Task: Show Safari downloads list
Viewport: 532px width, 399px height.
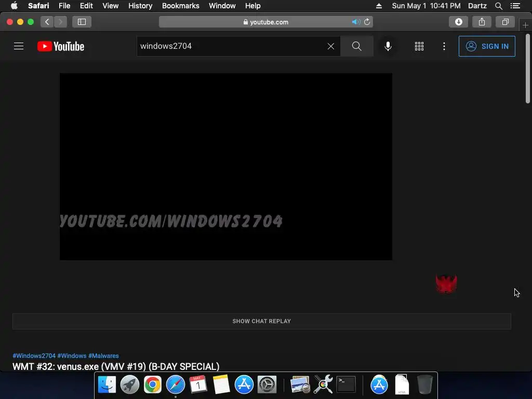Action: 458,22
